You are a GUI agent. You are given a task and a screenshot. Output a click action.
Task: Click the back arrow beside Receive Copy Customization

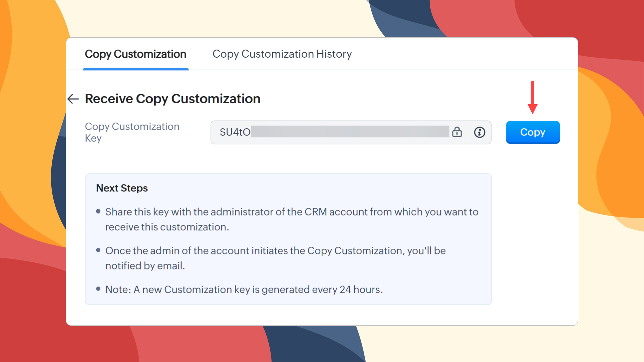pos(73,99)
